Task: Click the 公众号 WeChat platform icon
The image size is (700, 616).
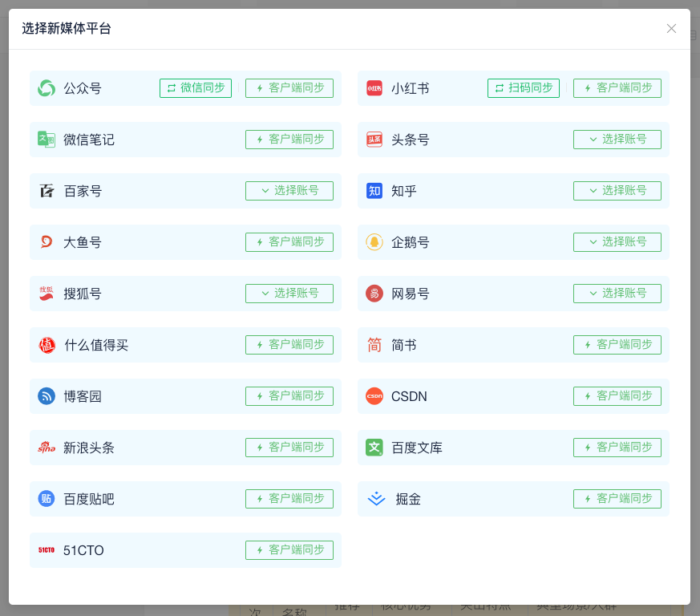Action: [47, 88]
